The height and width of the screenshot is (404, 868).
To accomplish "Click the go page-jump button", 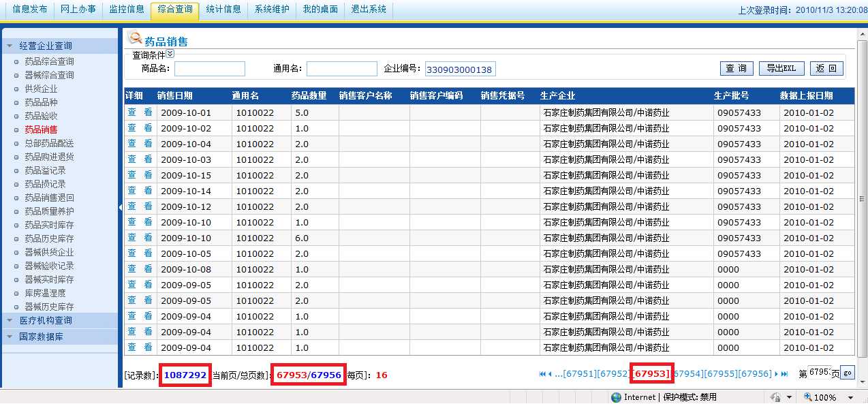I will point(847,373).
